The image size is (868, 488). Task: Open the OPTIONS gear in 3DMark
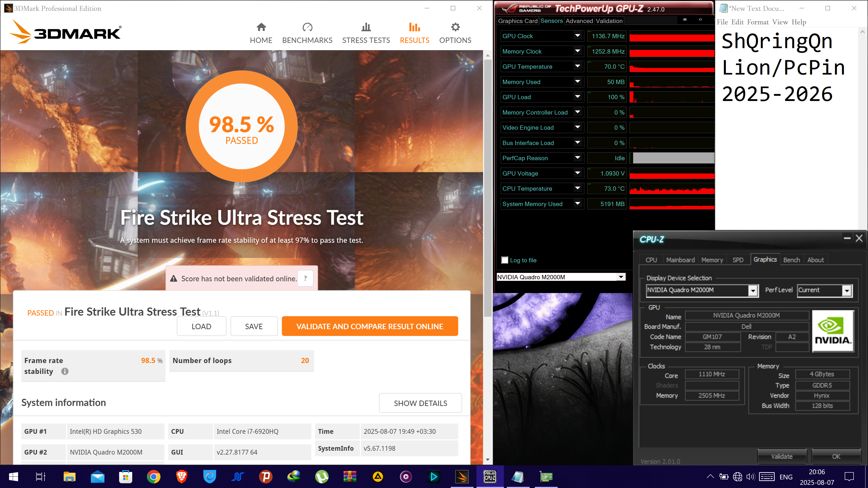coord(455,27)
